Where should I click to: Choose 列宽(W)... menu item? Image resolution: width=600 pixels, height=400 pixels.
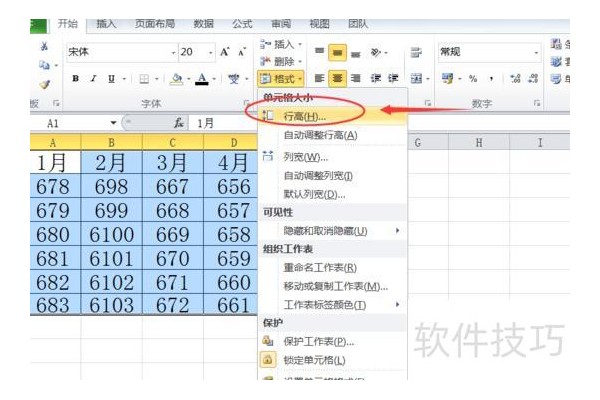332,157
